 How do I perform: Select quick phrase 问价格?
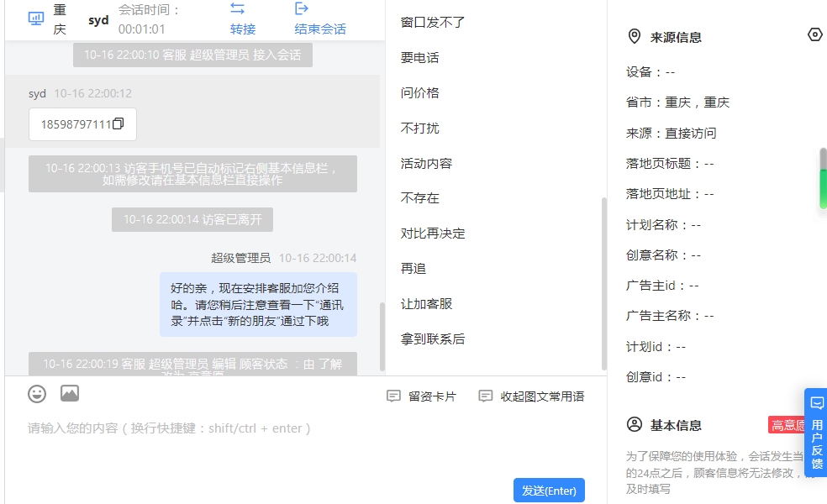pyautogui.click(x=420, y=92)
